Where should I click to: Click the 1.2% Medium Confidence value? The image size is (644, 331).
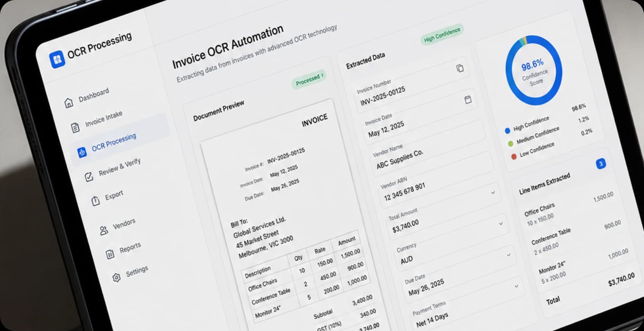click(x=584, y=119)
